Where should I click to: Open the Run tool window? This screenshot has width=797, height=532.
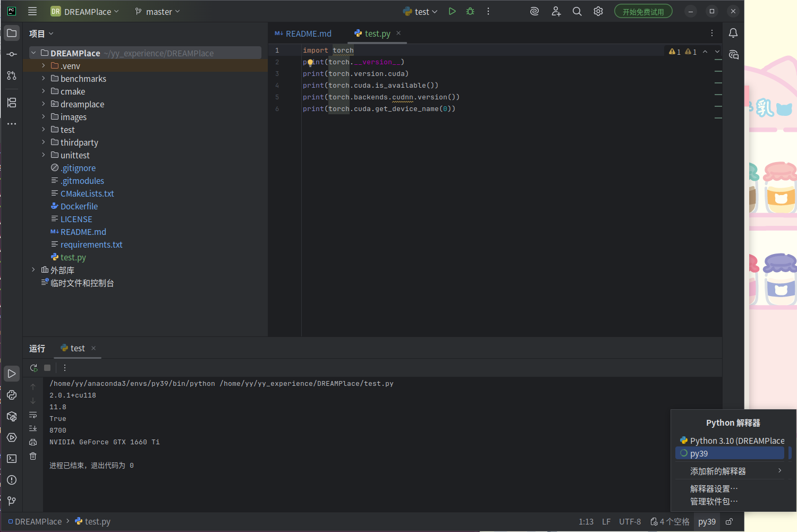click(12, 374)
